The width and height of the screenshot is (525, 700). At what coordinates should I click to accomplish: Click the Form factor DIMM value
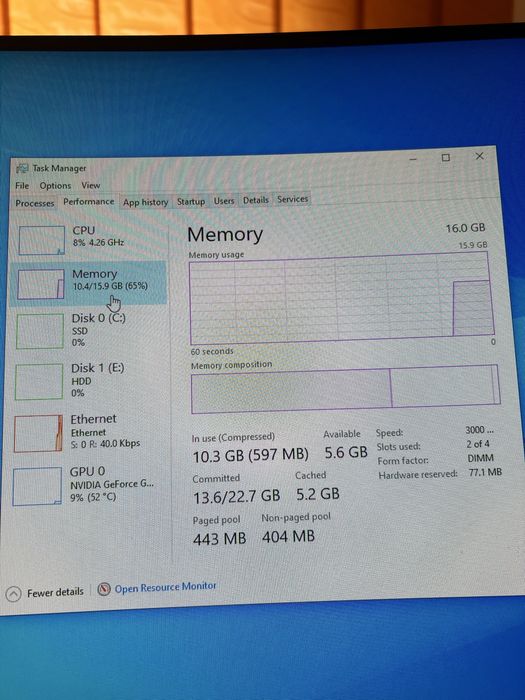pos(480,458)
